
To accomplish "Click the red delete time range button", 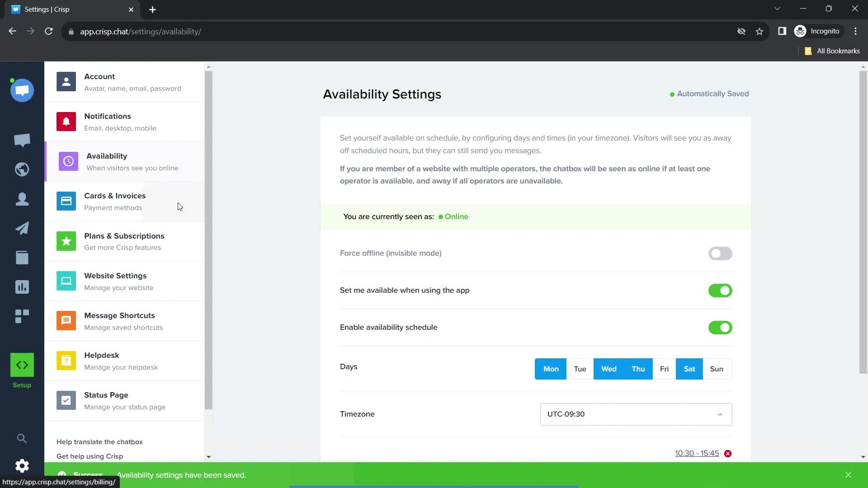I will (x=728, y=454).
